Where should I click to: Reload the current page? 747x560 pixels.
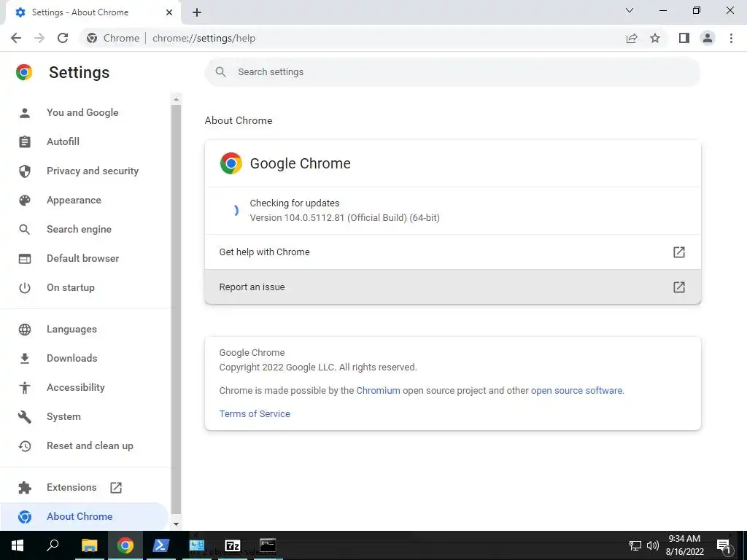coord(63,38)
